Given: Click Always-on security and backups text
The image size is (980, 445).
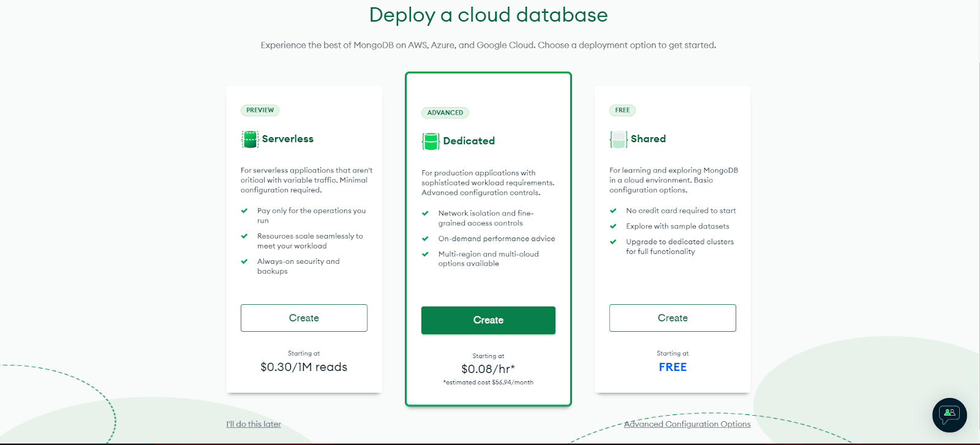Looking at the screenshot, I should click(298, 266).
